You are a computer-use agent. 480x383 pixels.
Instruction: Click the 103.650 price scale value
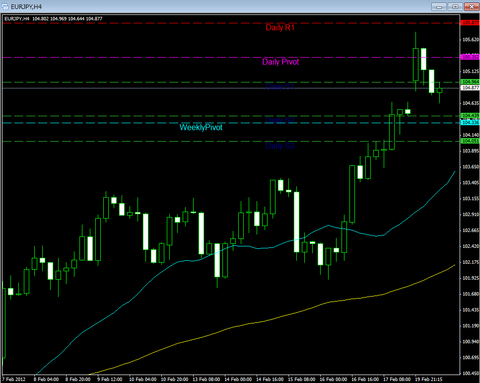pyautogui.click(x=470, y=167)
